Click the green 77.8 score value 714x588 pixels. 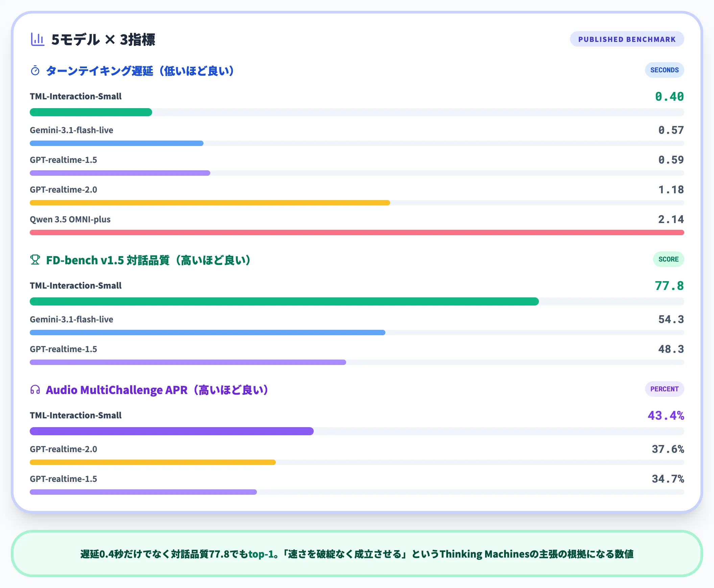pyautogui.click(x=669, y=286)
